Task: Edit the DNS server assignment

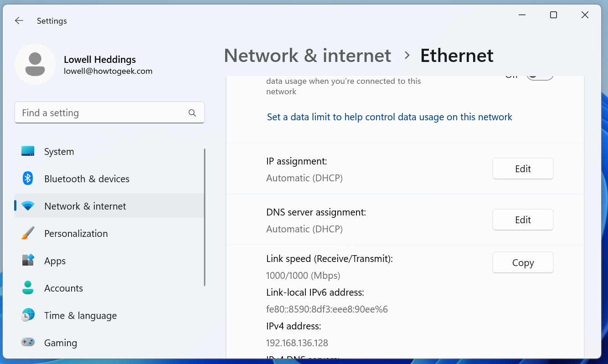Action: coord(522,220)
